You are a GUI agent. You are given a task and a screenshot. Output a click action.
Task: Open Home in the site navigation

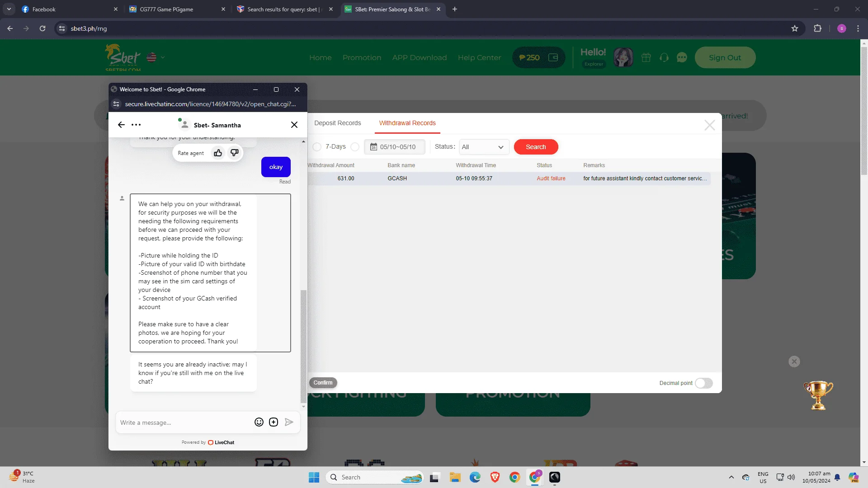pos(321,57)
